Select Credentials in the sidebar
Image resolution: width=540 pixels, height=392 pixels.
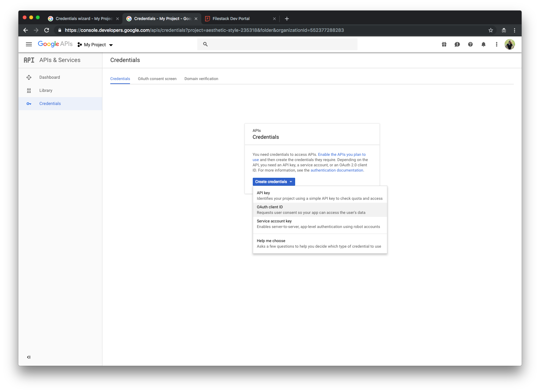tap(60, 104)
